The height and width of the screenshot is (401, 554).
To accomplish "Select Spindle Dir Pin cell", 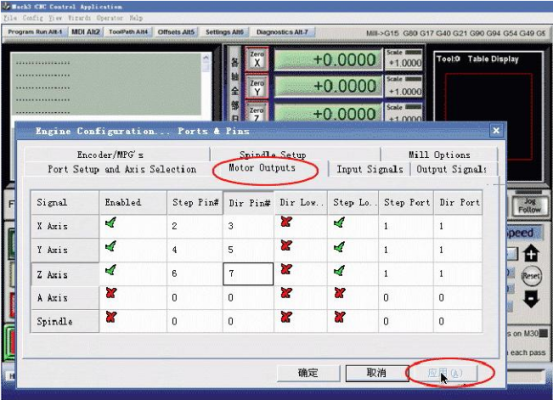I will 248,321.
